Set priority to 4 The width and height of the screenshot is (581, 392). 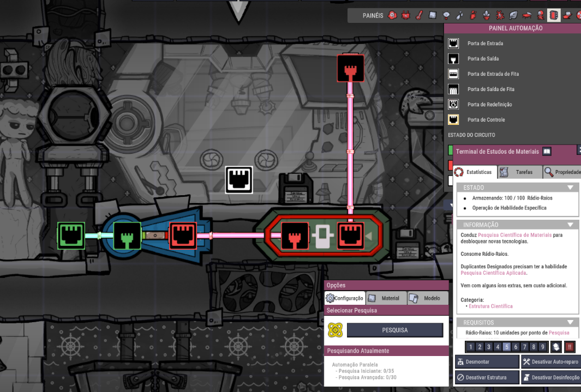[498, 347]
